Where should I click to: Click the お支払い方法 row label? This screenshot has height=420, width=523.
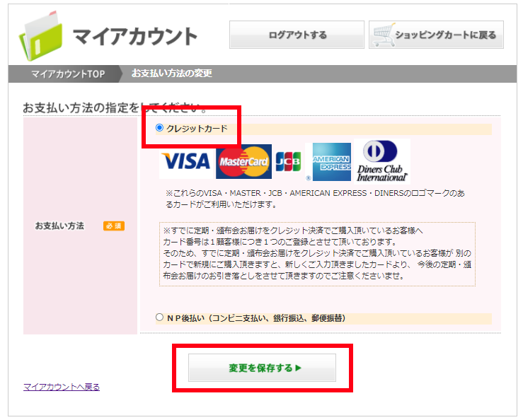pyautogui.click(x=59, y=226)
